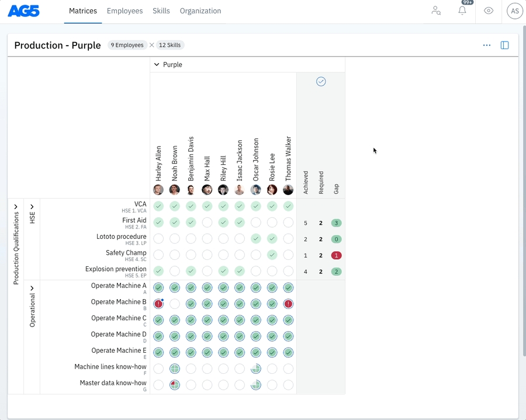Open the employee search icon
This screenshot has height=420, width=526.
436,11
